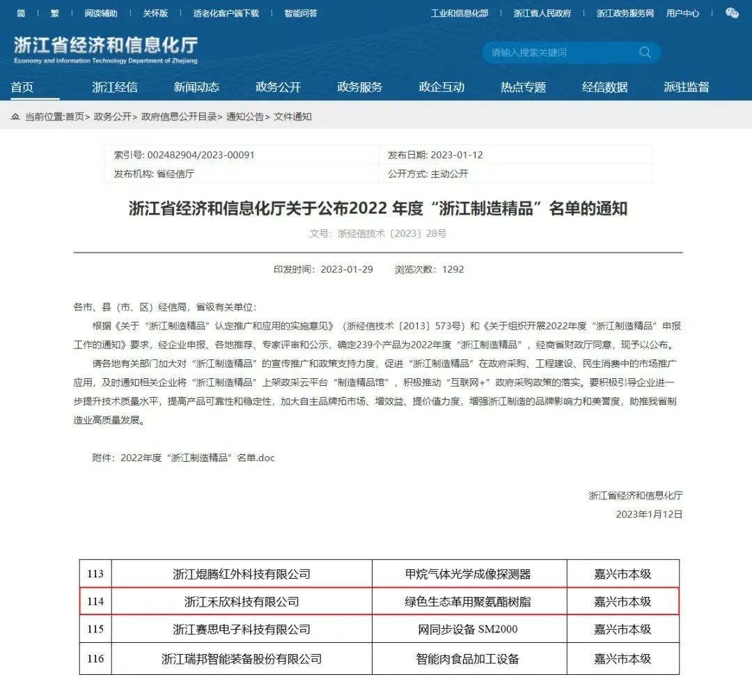
Task: Click the article title heading
Action: point(378,208)
